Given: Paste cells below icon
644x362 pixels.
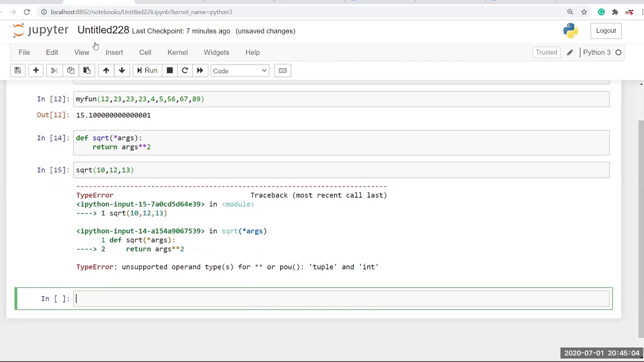Looking at the screenshot, I should 87,70.
